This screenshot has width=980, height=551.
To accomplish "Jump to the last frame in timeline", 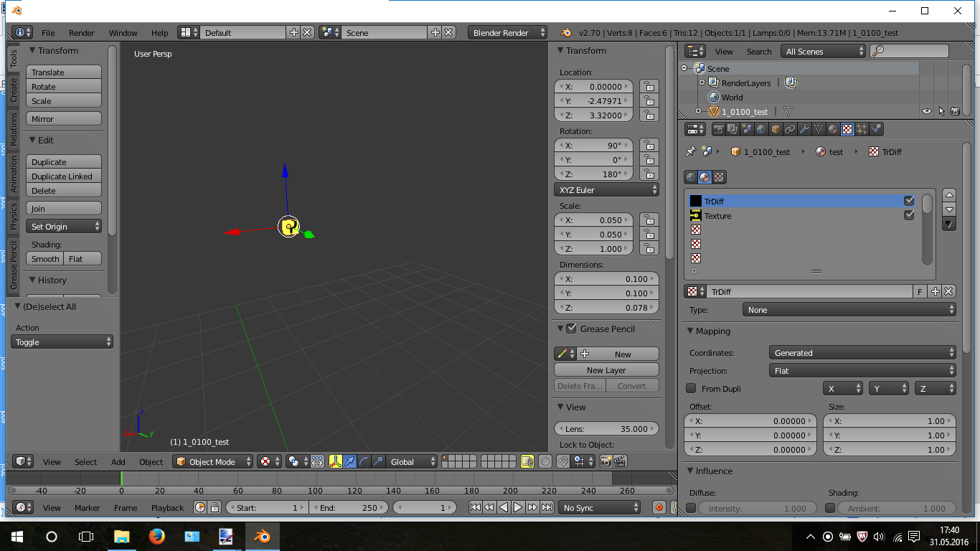I will click(547, 508).
